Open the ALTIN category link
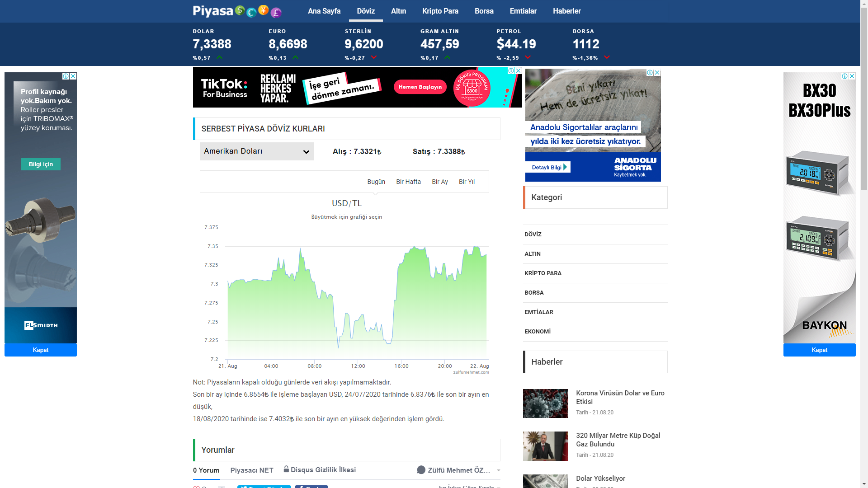 point(533,253)
